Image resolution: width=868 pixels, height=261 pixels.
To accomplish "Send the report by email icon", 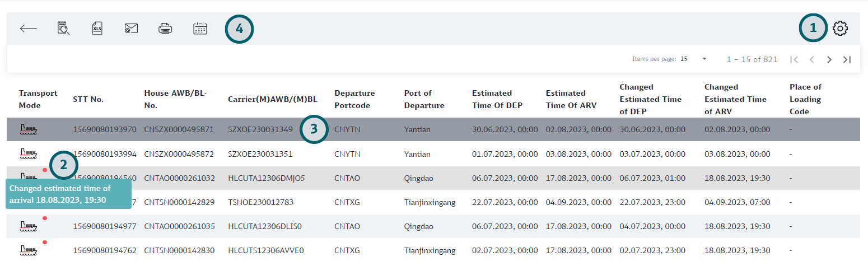I will coord(131,29).
